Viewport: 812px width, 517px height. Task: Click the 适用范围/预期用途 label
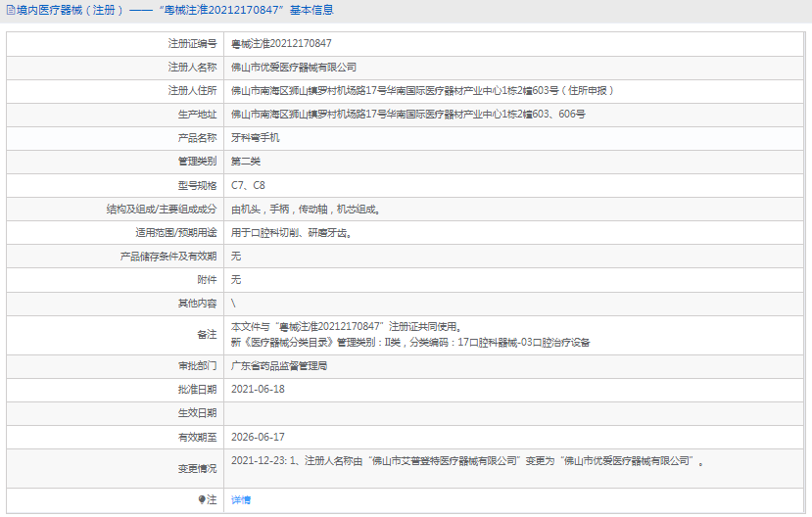(176, 233)
